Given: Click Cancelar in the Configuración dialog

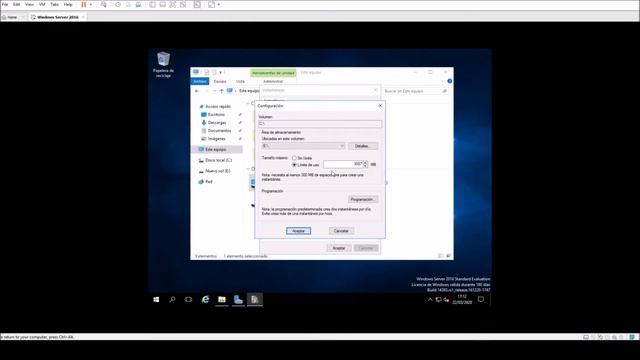Looking at the screenshot, I should coord(341,231).
